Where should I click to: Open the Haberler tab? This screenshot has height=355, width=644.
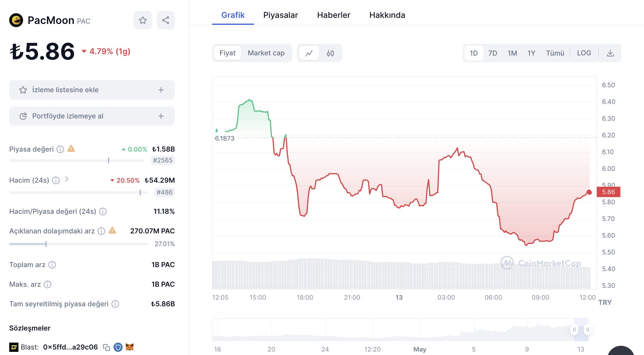334,15
